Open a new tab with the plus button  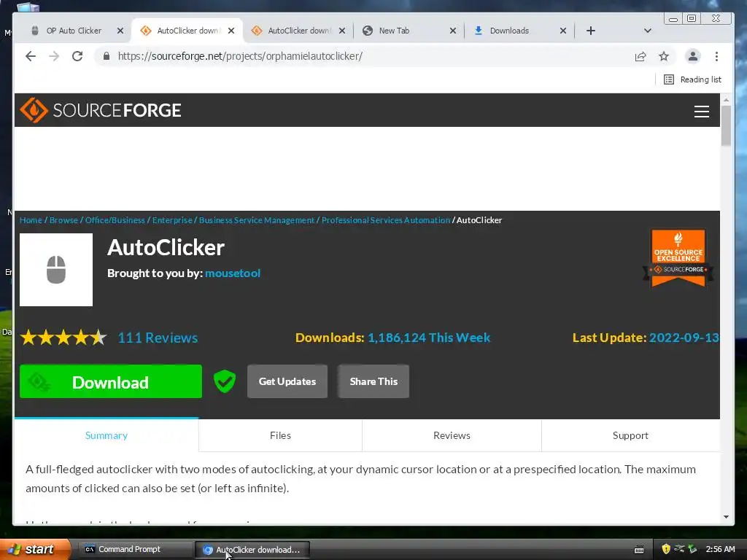(591, 31)
